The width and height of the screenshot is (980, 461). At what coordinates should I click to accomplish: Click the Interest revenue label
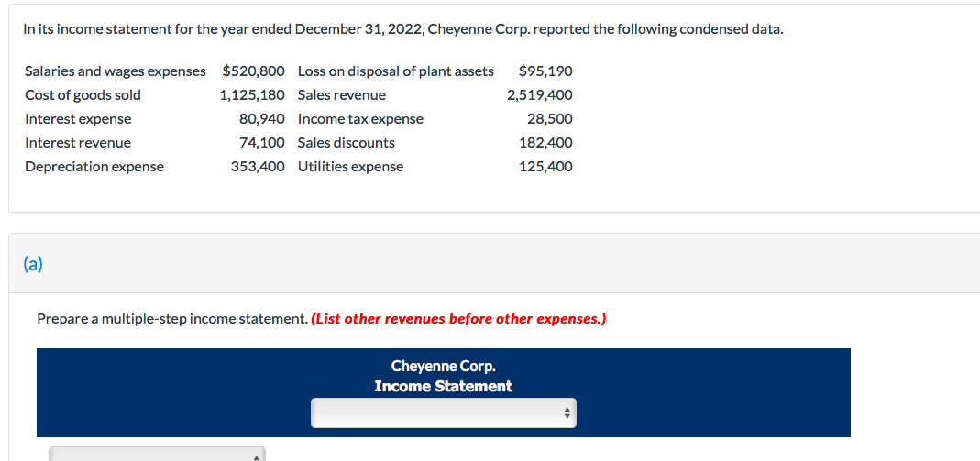pyautogui.click(x=78, y=143)
